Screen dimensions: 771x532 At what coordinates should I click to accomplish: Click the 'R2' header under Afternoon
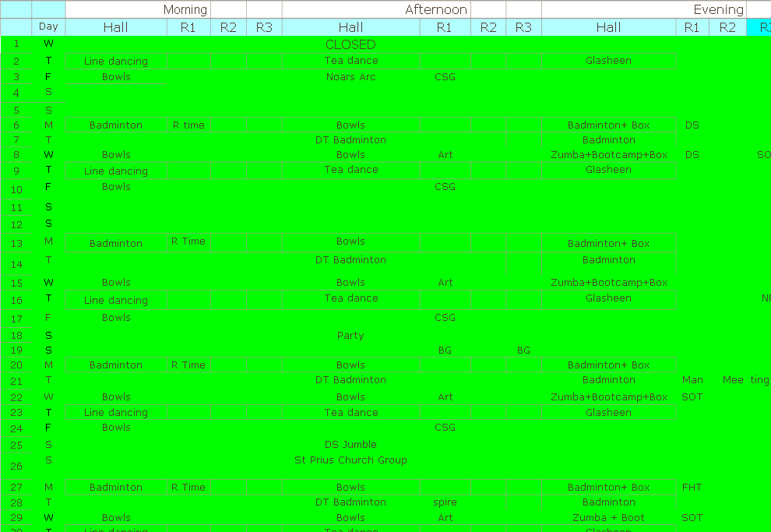(488, 27)
